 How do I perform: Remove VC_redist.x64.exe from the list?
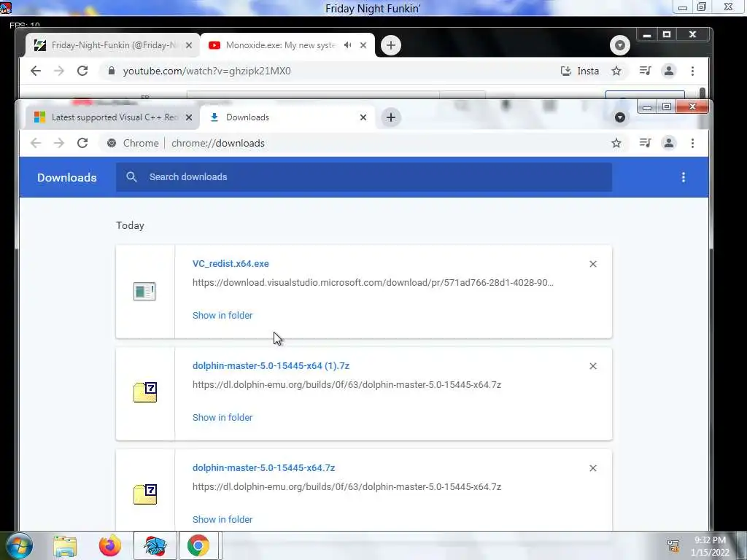(592, 264)
